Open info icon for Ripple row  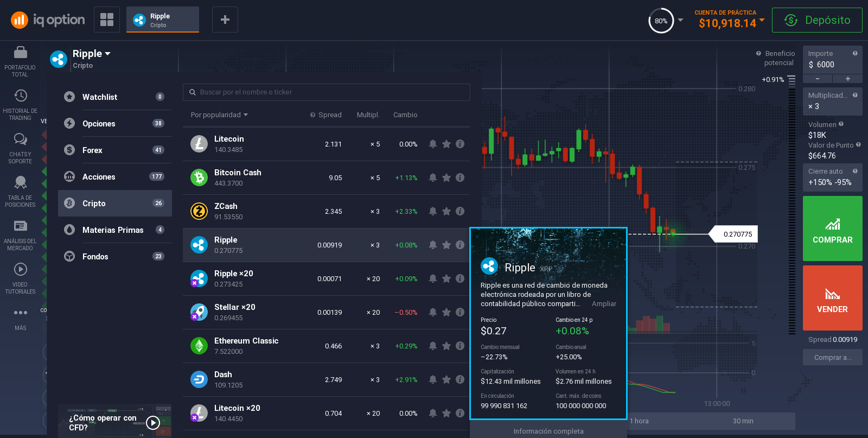(x=460, y=245)
